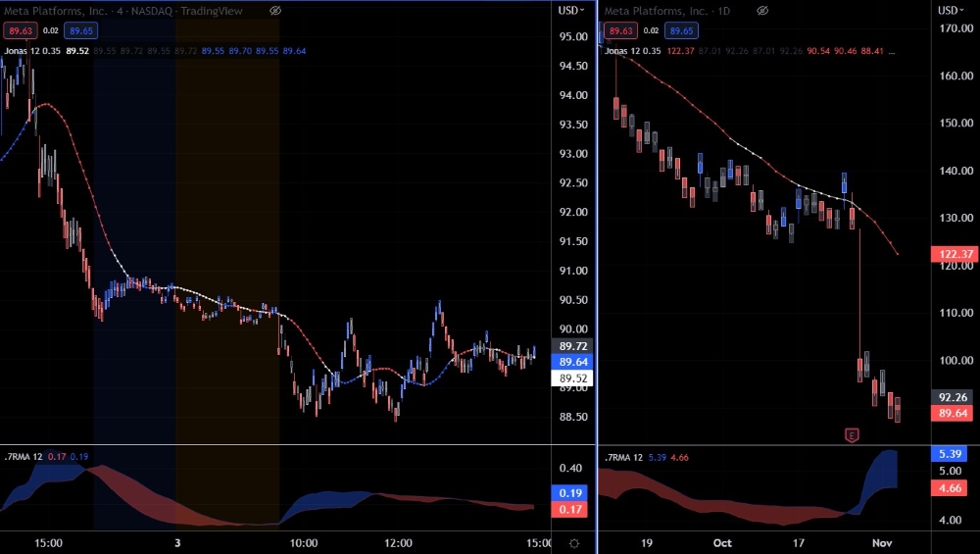Viewport: 980px width, 554px height.
Task: Click the 12:00 time axis label
Action: click(398, 543)
